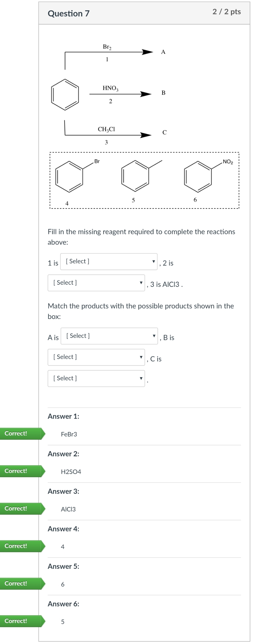Open the dropdown directly before ', C is'
This screenshot has width=260, height=644.
coord(96,357)
